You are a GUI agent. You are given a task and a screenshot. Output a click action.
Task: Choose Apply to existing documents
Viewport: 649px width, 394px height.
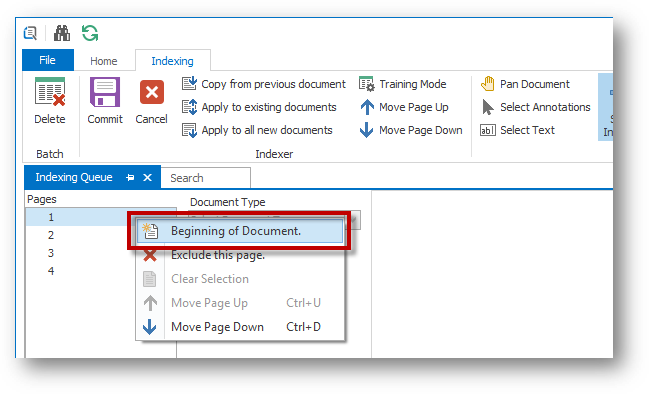click(259, 107)
